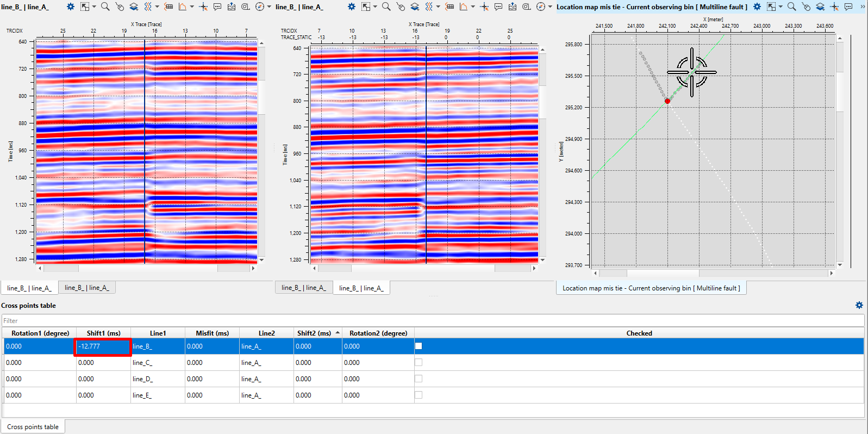The height and width of the screenshot is (434, 868).
Task: Click the Misfit (ms) column header
Action: [x=212, y=333]
